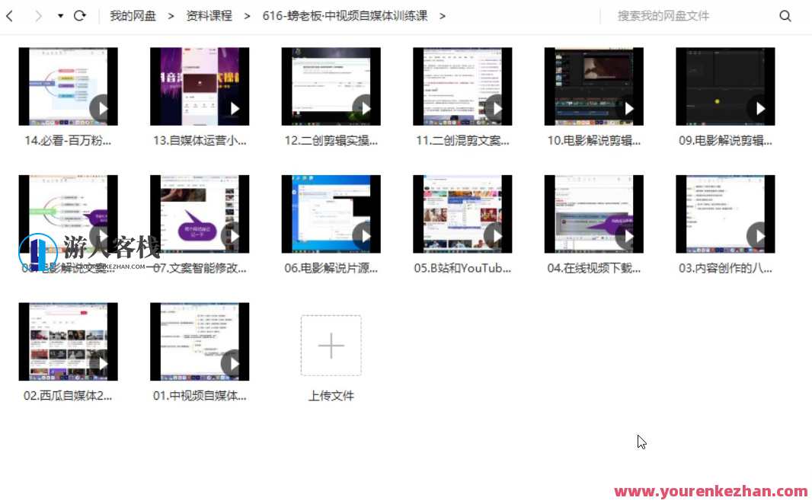Expand the chevron after 616-螃老板 folder
Image resolution: width=812 pixels, height=504 pixels.
(x=443, y=14)
